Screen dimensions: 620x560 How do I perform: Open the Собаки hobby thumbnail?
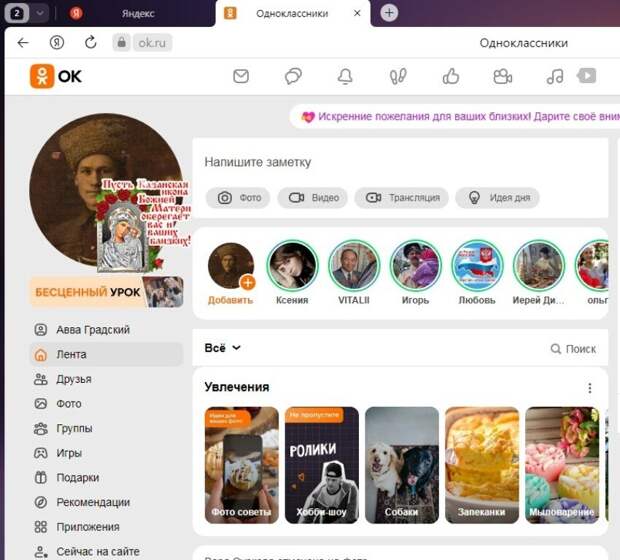click(x=402, y=465)
